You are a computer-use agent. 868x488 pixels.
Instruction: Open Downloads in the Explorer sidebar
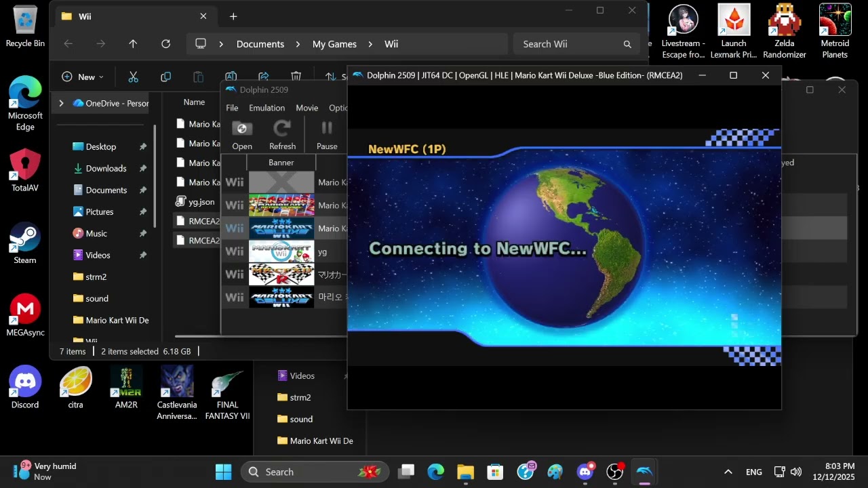tap(106, 168)
